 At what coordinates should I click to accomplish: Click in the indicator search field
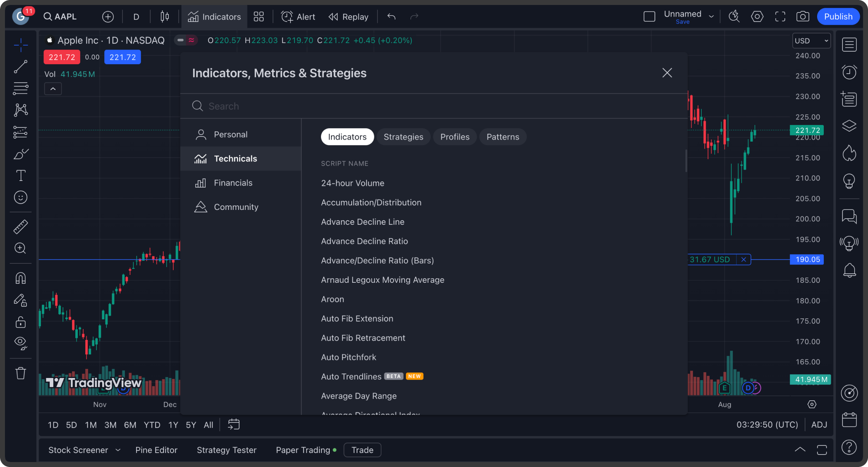pos(434,106)
